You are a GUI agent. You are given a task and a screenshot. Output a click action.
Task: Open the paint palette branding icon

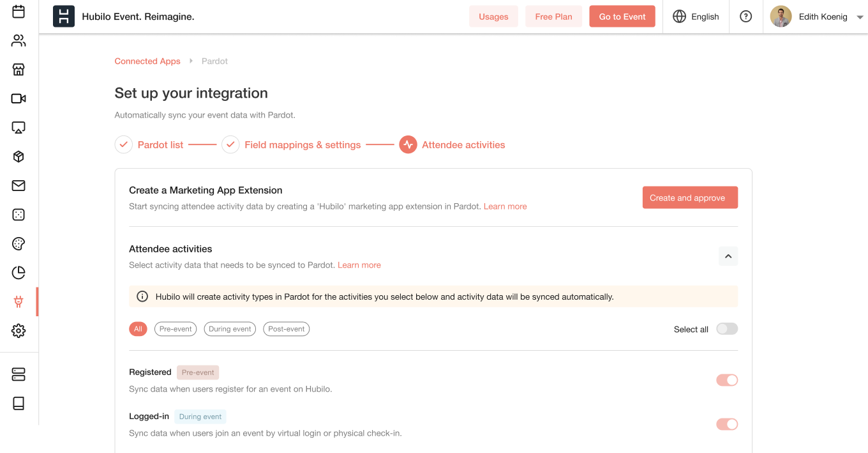click(19, 243)
